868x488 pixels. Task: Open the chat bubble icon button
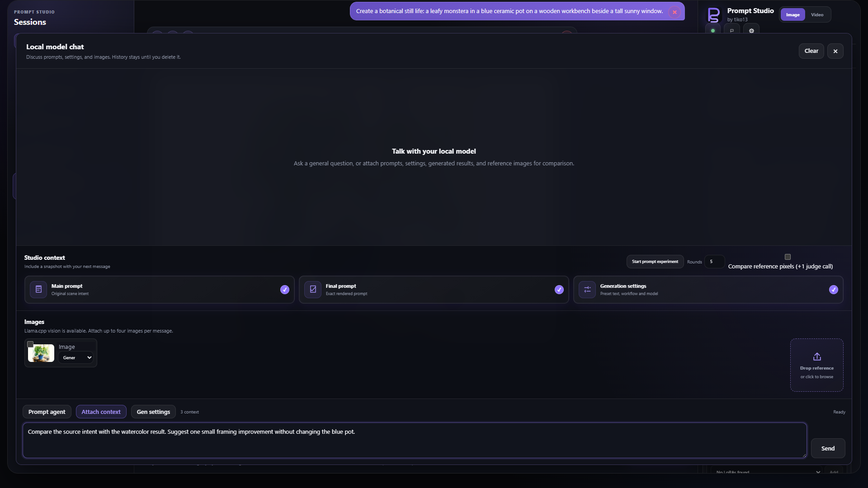pos(732,31)
